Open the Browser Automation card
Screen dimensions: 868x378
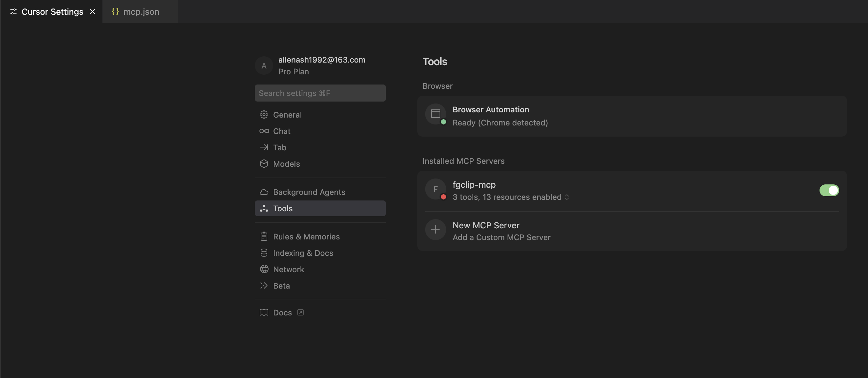632,116
